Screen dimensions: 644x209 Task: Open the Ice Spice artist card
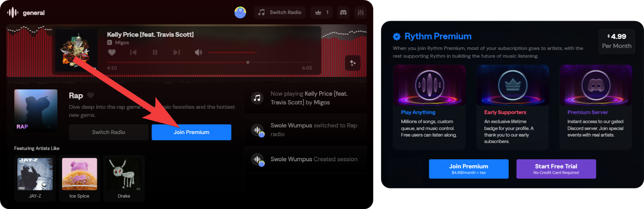79,178
